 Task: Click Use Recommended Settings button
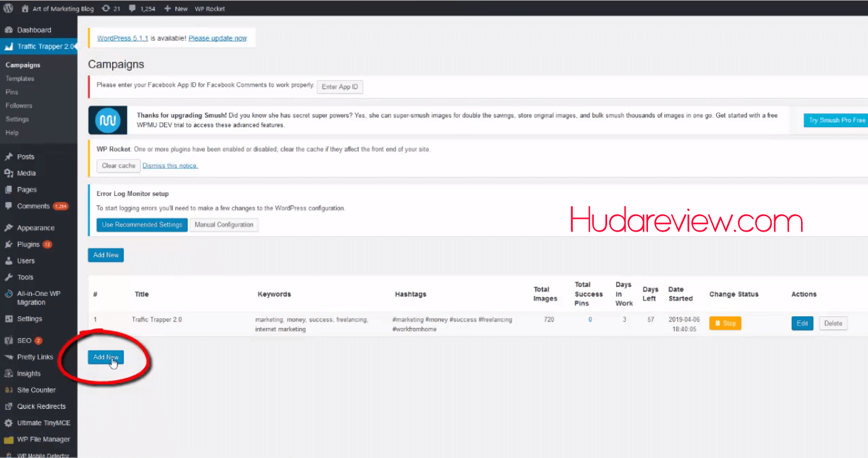[142, 225]
